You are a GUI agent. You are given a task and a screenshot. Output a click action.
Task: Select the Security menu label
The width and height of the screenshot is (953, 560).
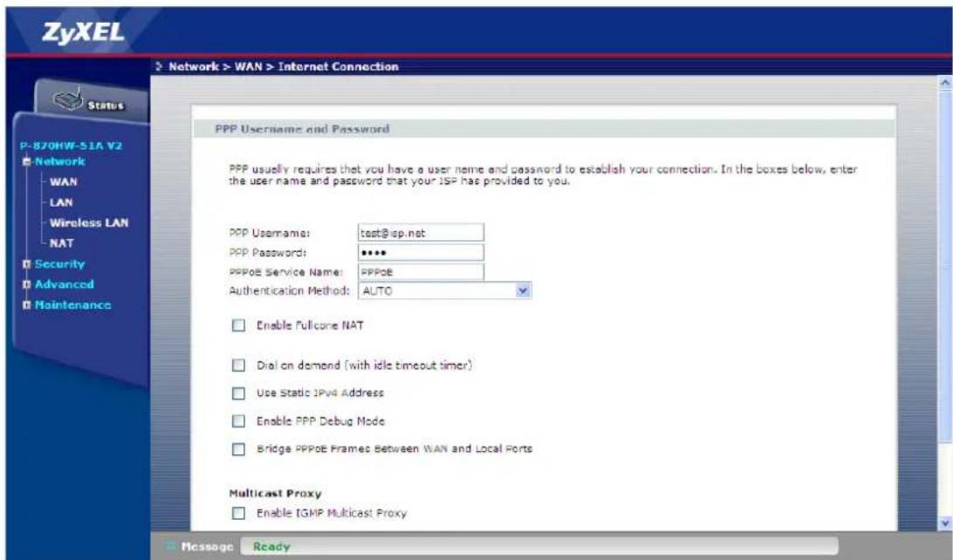pyautogui.click(x=59, y=264)
